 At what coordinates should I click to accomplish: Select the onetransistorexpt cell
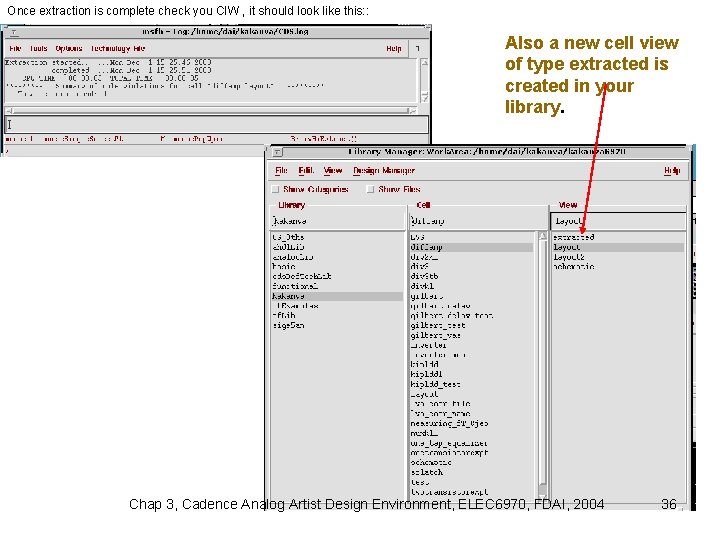(x=449, y=453)
